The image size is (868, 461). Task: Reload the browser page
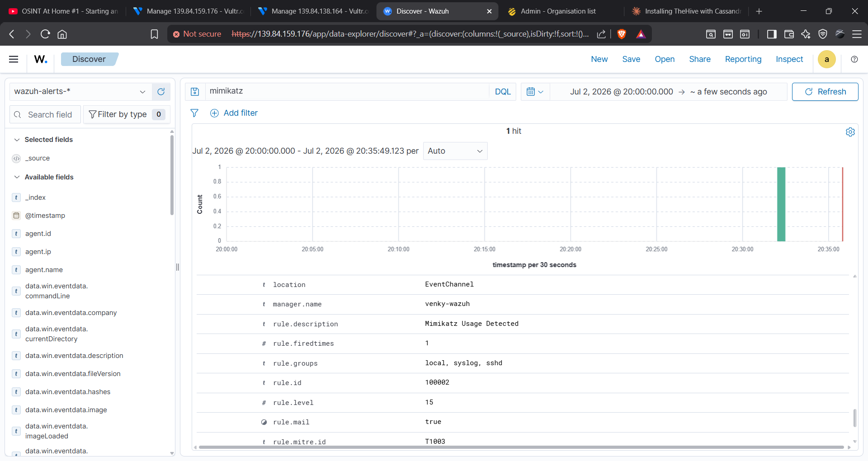coord(45,34)
